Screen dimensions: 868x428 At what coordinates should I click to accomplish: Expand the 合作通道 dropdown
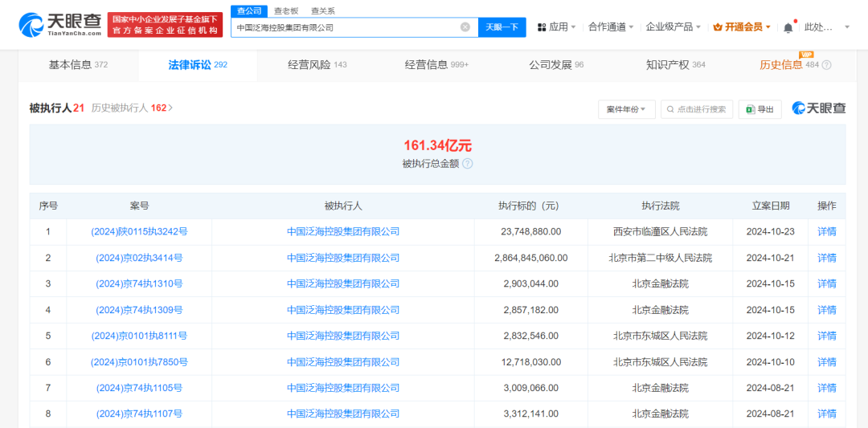pyautogui.click(x=611, y=26)
